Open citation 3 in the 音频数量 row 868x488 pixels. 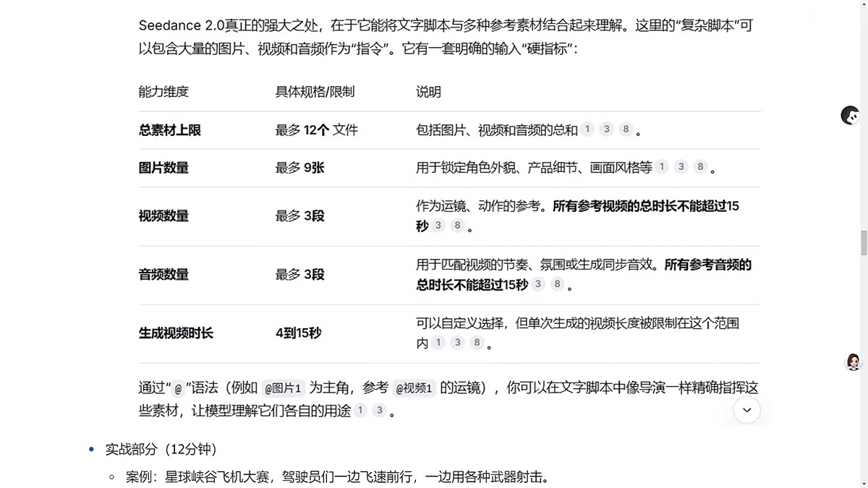pos(538,285)
